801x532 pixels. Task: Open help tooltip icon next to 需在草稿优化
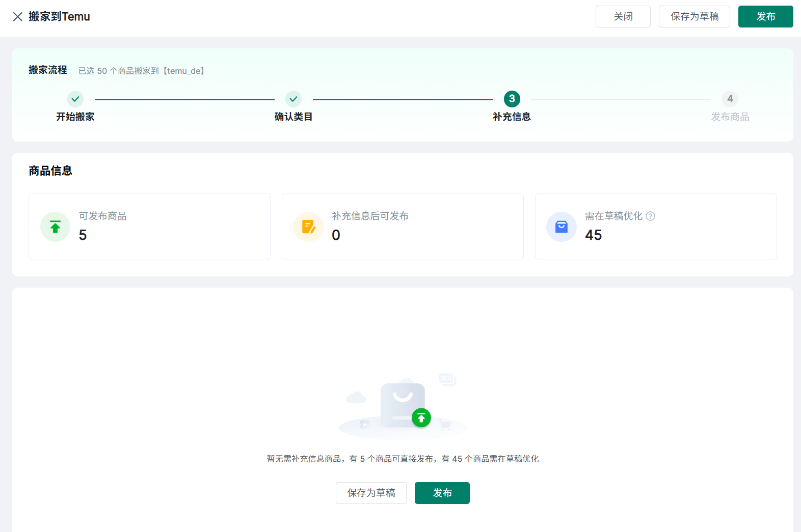tap(650, 216)
